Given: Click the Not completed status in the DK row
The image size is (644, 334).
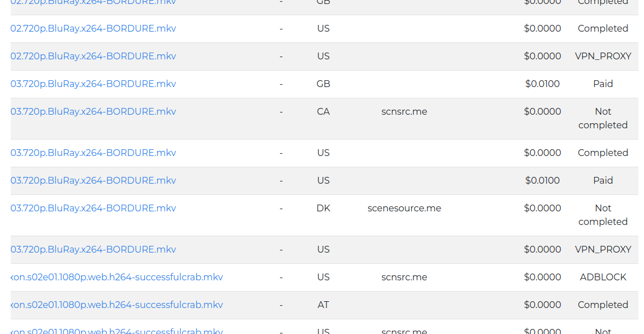Looking at the screenshot, I should point(603,215).
